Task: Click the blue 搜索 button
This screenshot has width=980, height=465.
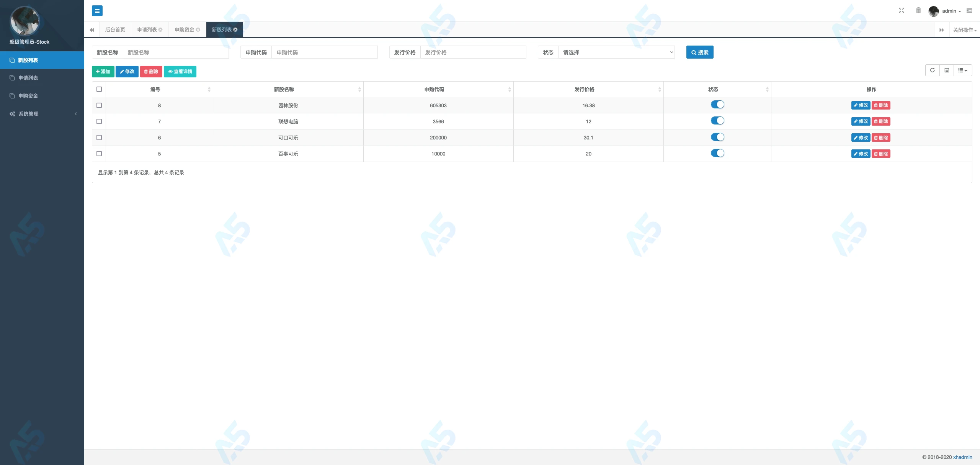Action: tap(700, 52)
